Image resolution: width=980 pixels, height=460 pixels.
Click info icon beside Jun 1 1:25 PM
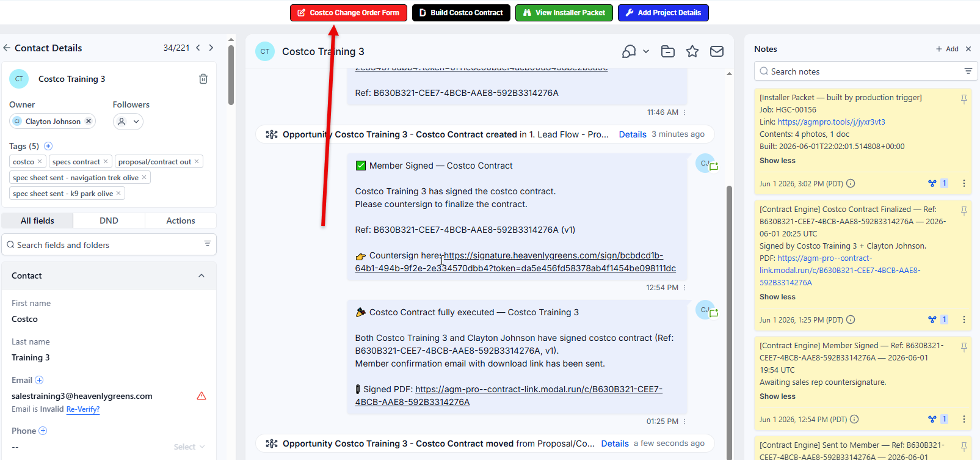[851, 319]
